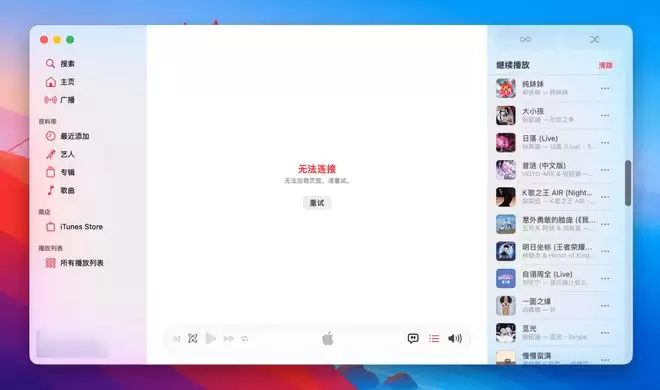Open the lyrics speech-bubble icon

(x=413, y=338)
